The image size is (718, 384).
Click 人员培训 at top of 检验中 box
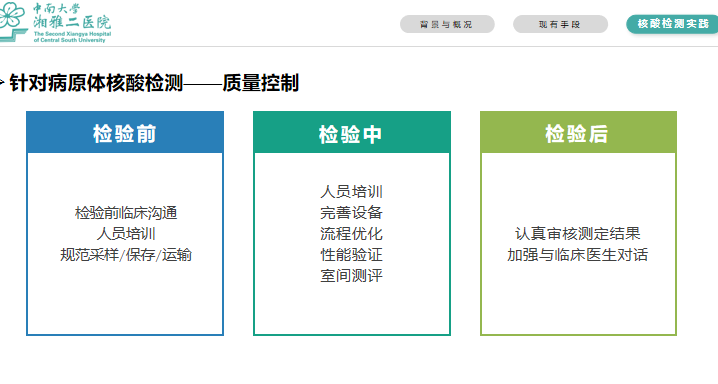click(351, 192)
